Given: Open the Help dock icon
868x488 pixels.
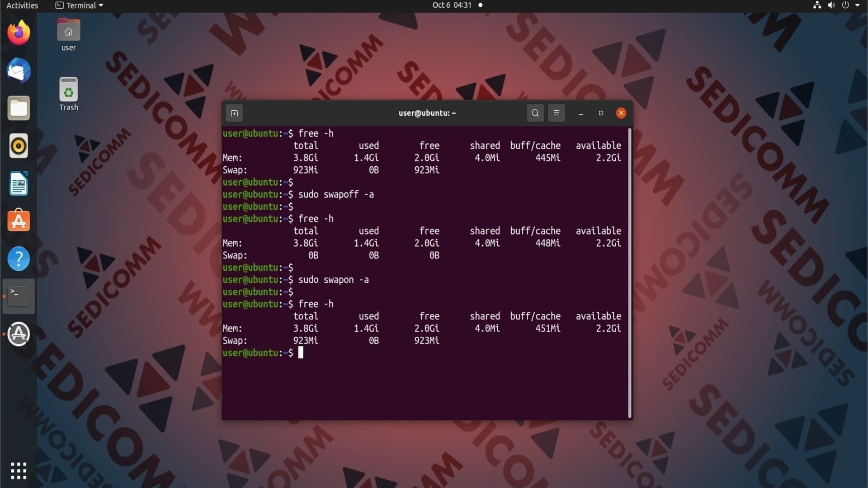Looking at the screenshot, I should tap(19, 259).
